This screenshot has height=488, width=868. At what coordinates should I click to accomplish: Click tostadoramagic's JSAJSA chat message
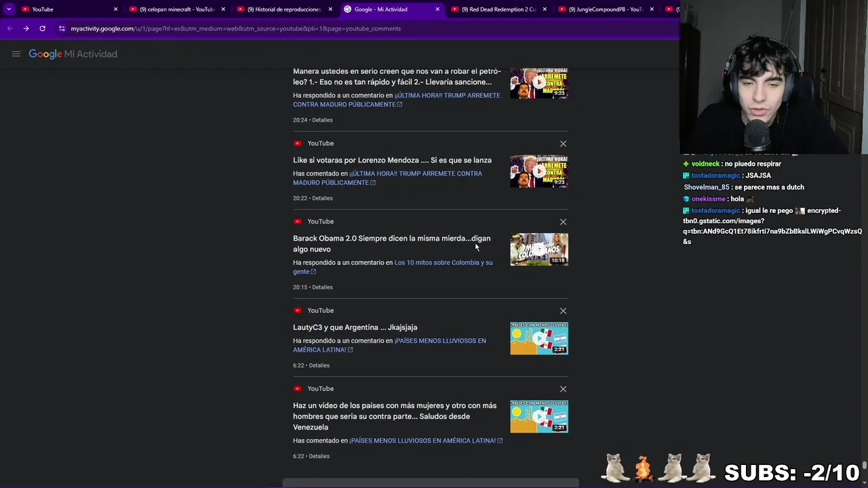tap(758, 176)
